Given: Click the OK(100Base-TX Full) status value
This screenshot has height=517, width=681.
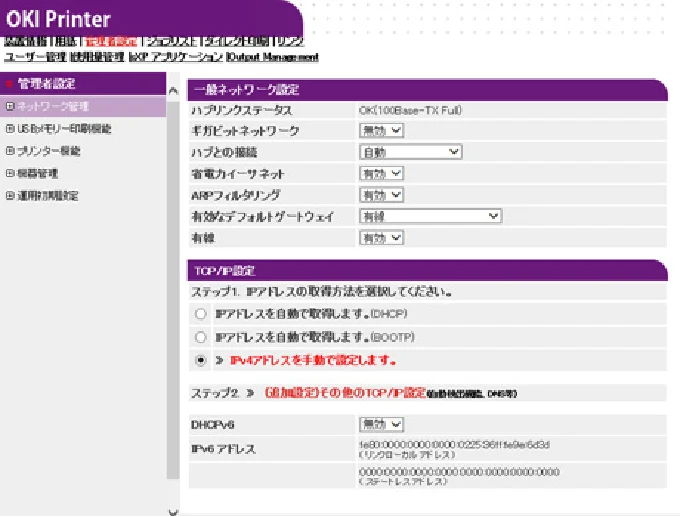Looking at the screenshot, I should (x=410, y=110).
